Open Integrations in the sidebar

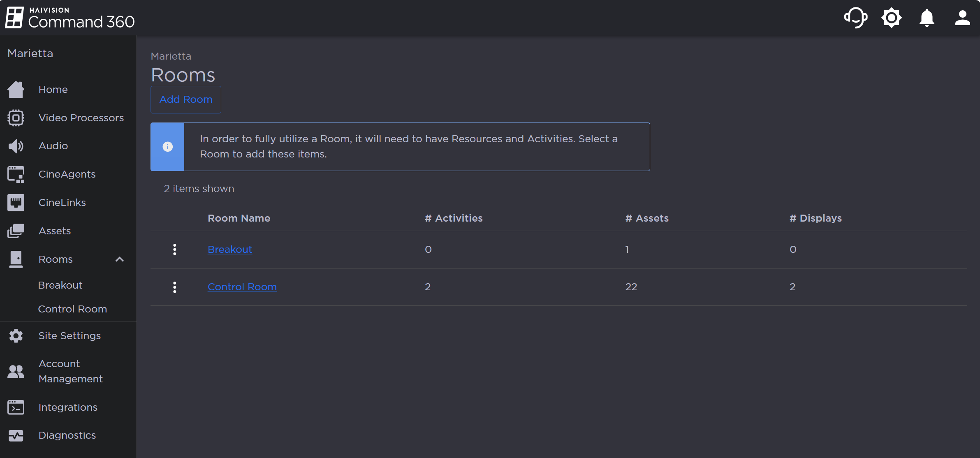coord(68,407)
